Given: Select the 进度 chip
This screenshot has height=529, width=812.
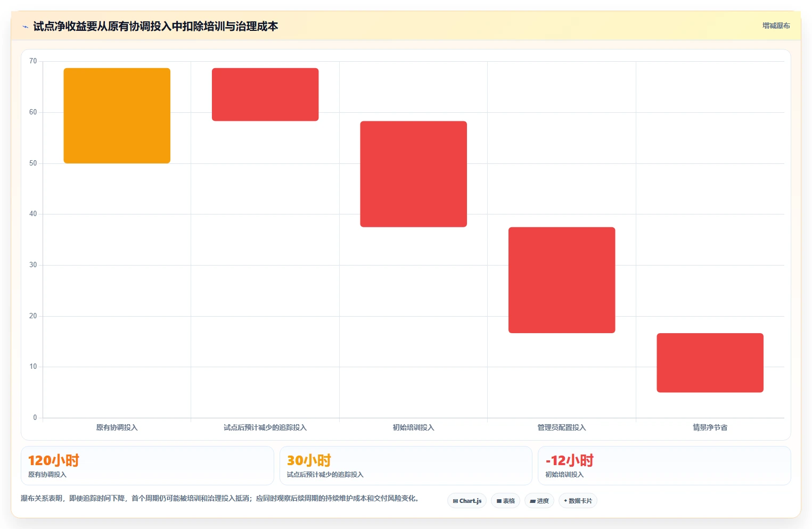Looking at the screenshot, I should click(x=539, y=501).
